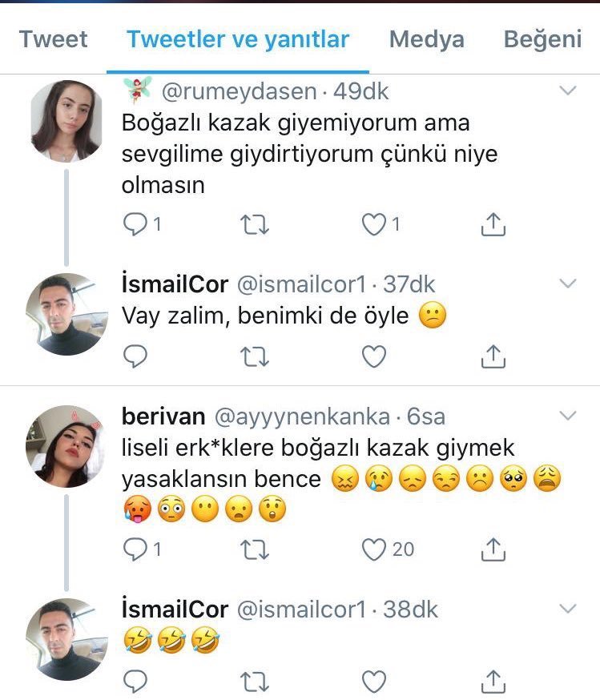600x700 pixels.
Task: Share berivan's tweet
Action: pos(493,549)
